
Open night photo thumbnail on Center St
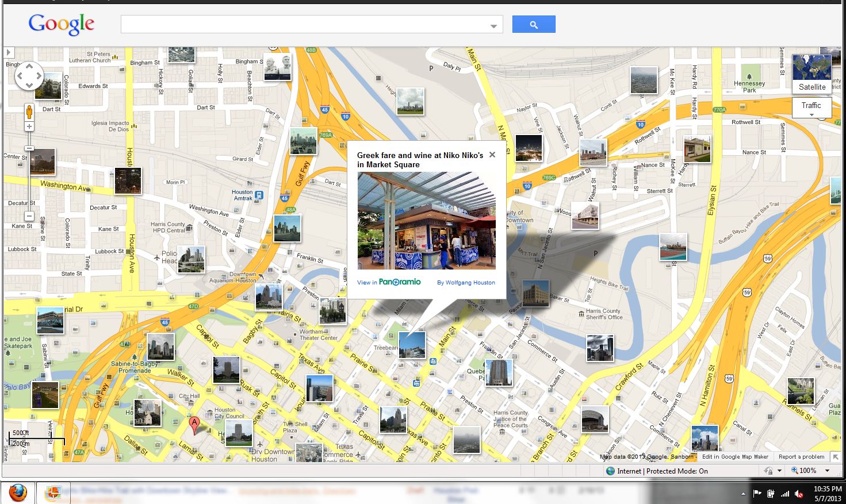click(42, 162)
